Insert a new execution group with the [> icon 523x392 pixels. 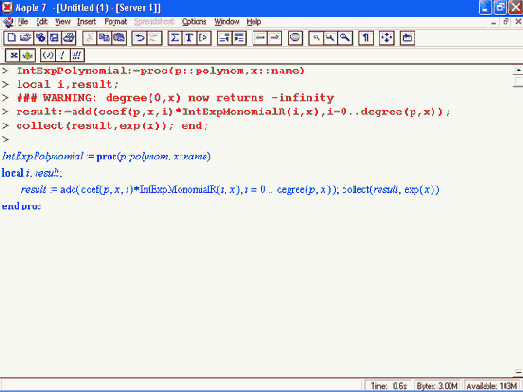tap(203, 38)
